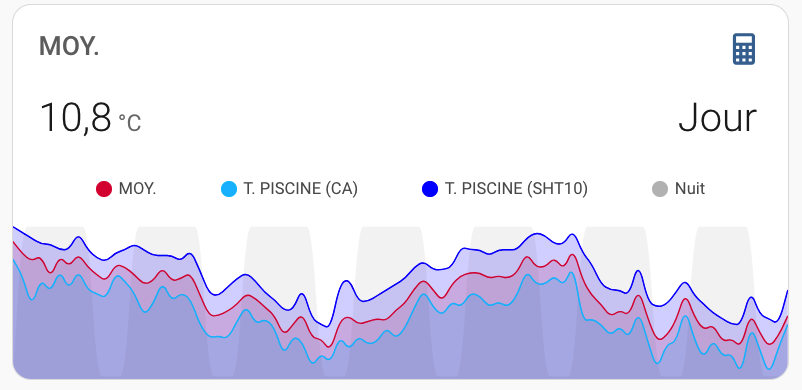Click the highest peak of the dark blue line
This screenshot has height=390, width=802.
(x=536, y=234)
